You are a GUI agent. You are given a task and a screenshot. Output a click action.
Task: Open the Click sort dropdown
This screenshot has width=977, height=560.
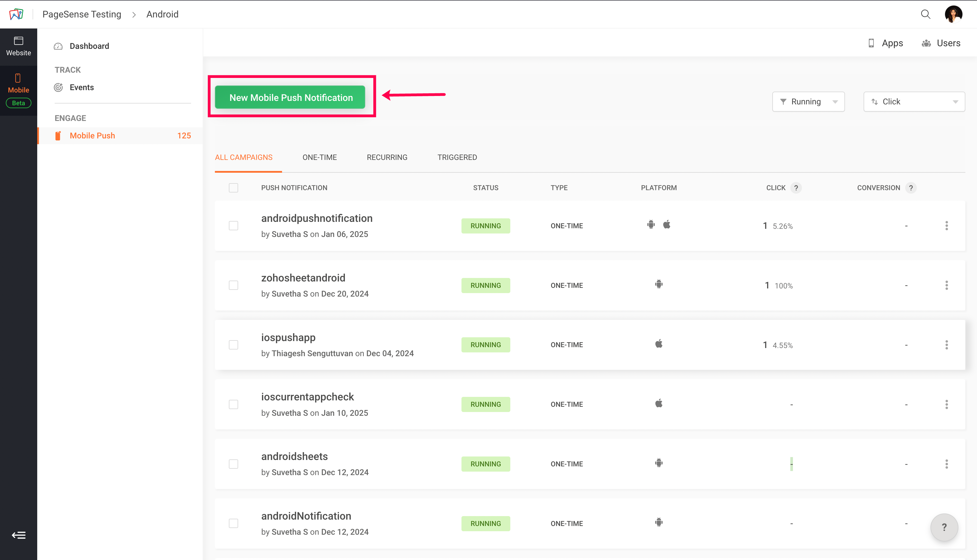coord(914,101)
